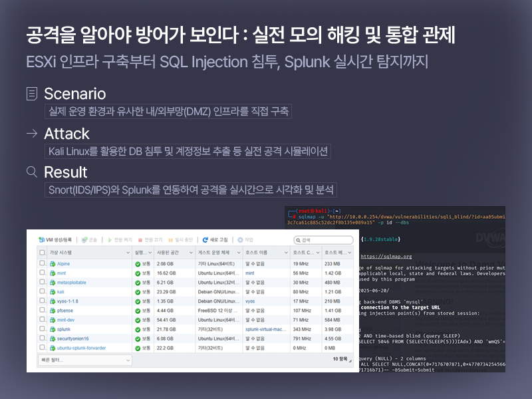Click the https://sqlmap.org link in terminal

pos(386,256)
